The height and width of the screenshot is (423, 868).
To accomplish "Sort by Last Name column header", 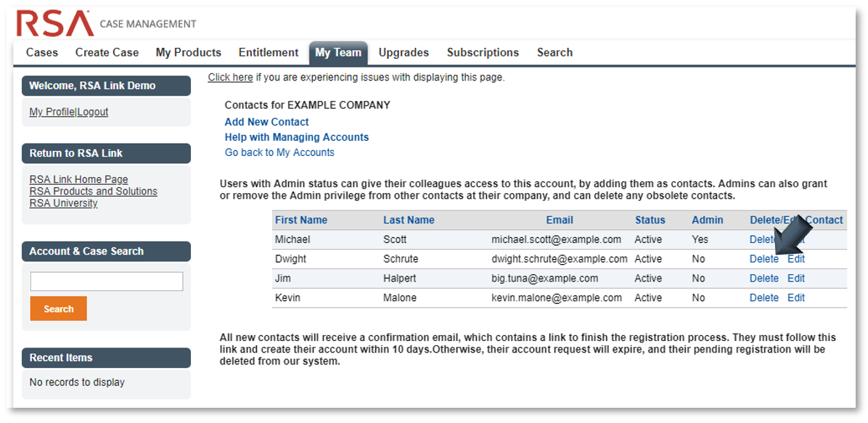I will pos(409,220).
